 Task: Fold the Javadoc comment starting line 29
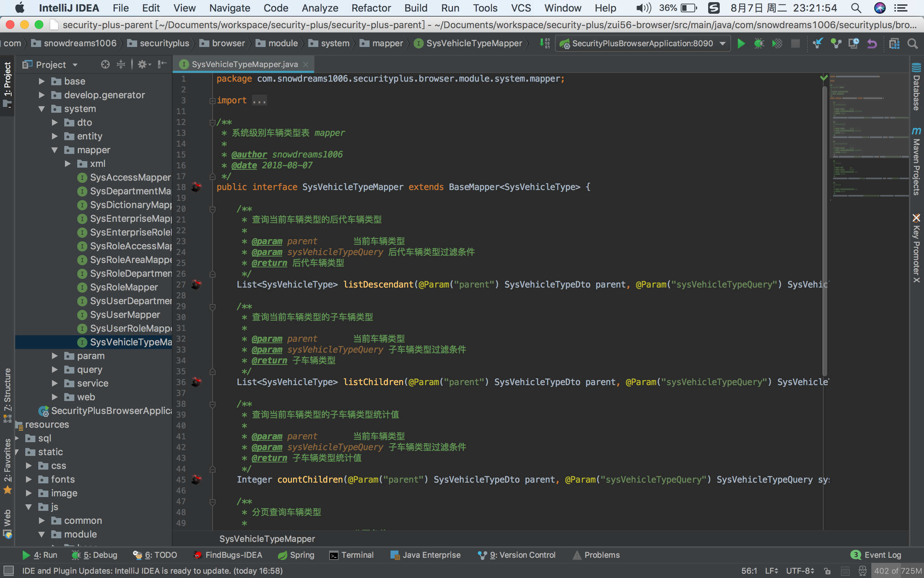(x=213, y=307)
